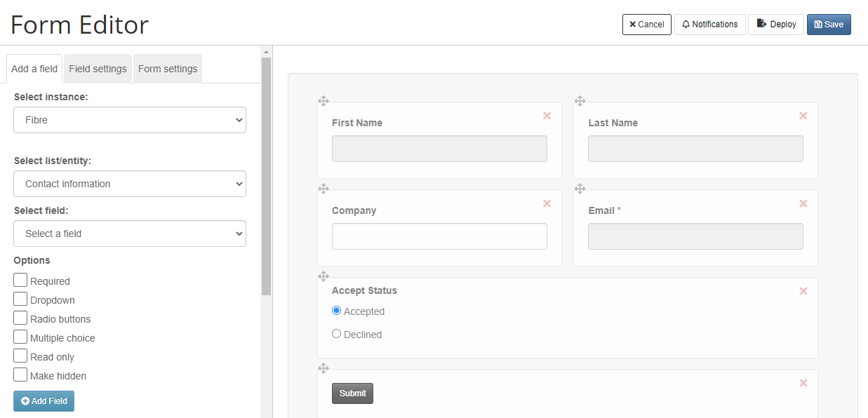Click the move handle above First Name field
868x418 pixels.
323,101
